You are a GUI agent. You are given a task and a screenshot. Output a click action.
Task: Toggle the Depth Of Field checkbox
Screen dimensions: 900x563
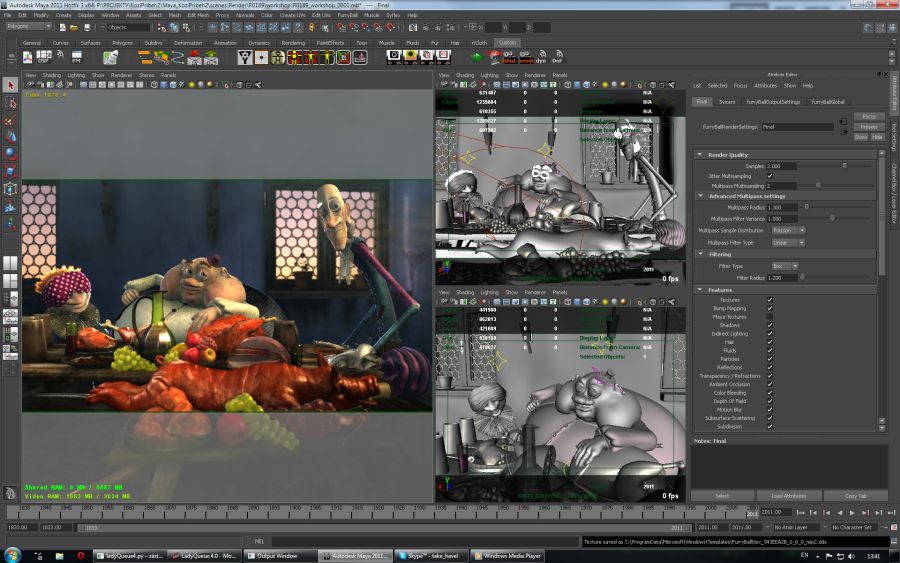[x=770, y=401]
